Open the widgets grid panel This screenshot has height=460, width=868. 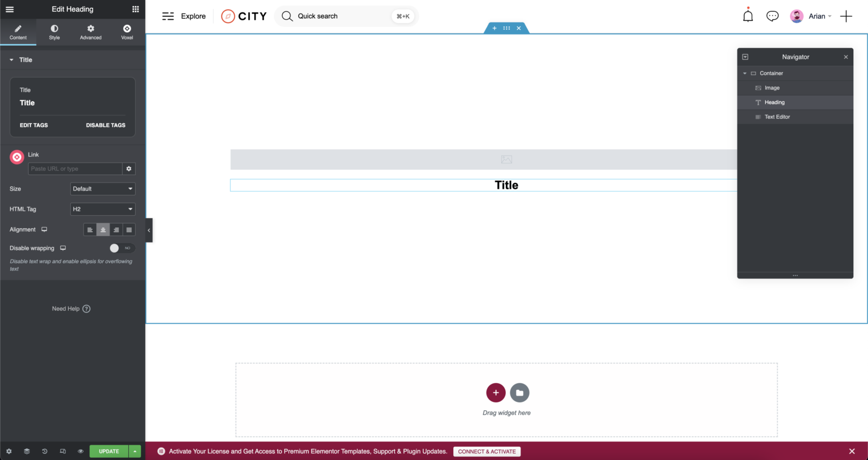(x=136, y=9)
